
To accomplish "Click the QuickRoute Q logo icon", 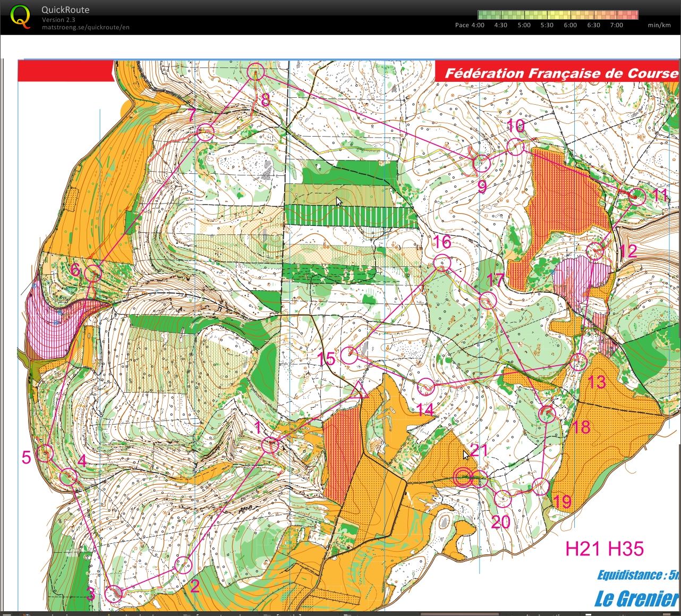I will 21,15.
